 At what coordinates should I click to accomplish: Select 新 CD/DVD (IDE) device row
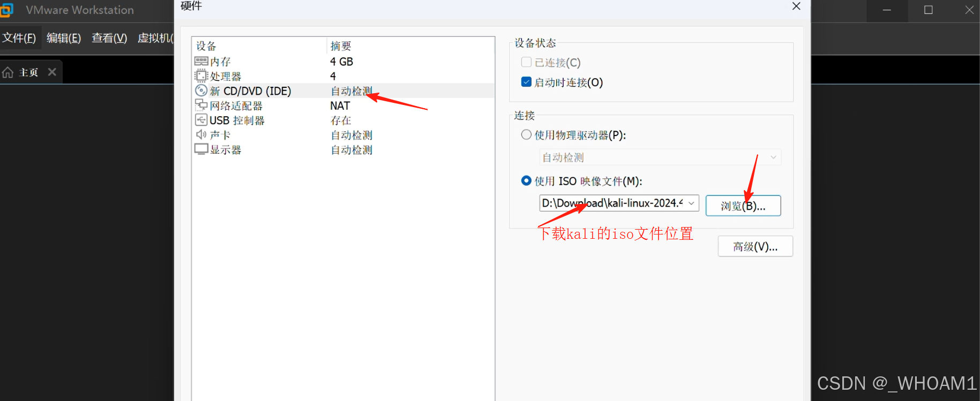[343, 90]
